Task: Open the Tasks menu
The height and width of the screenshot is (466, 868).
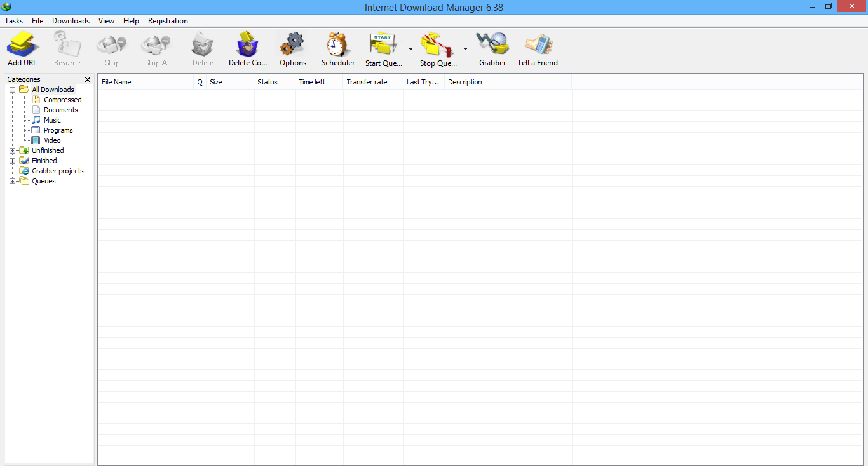Action: pyautogui.click(x=14, y=21)
